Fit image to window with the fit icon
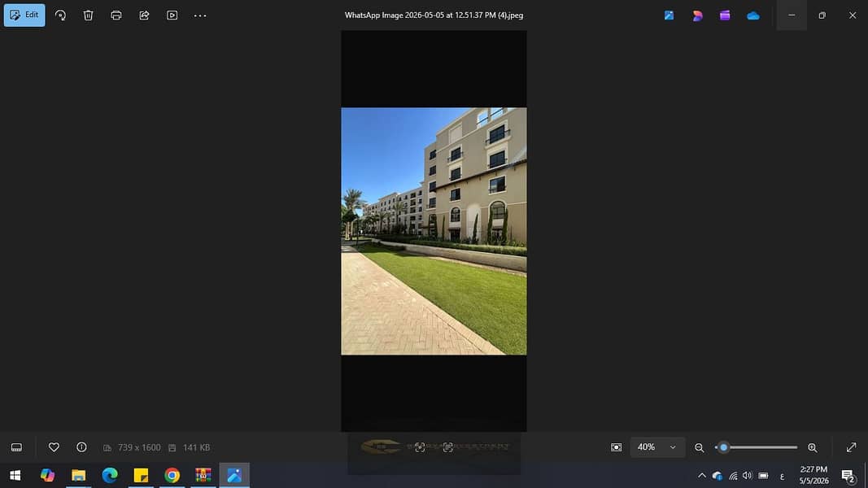This screenshot has height=488, width=868. (x=616, y=447)
